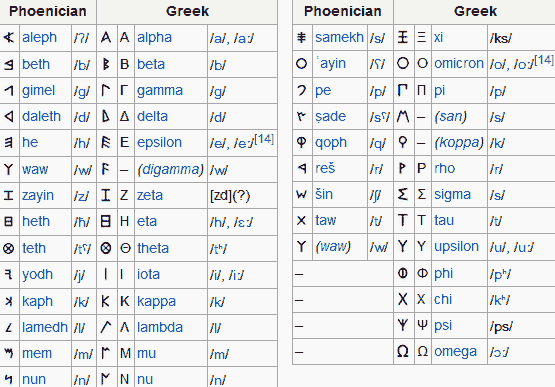Click the archaic Greek xi glyph
Screen dimensions: 555x387
(x=402, y=37)
